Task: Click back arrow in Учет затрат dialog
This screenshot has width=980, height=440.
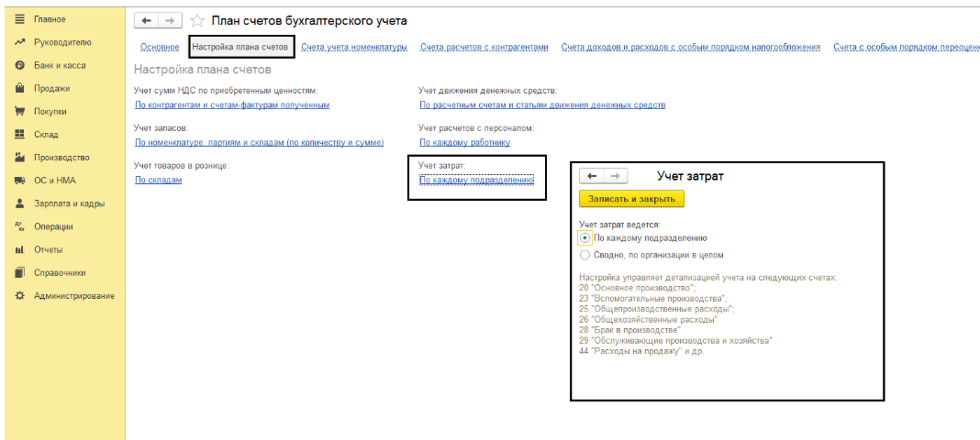Action: [592, 176]
